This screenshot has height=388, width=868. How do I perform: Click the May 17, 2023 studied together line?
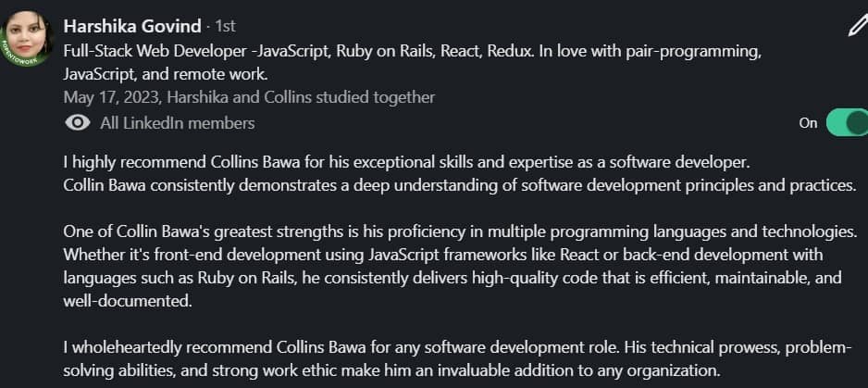pyautogui.click(x=249, y=97)
